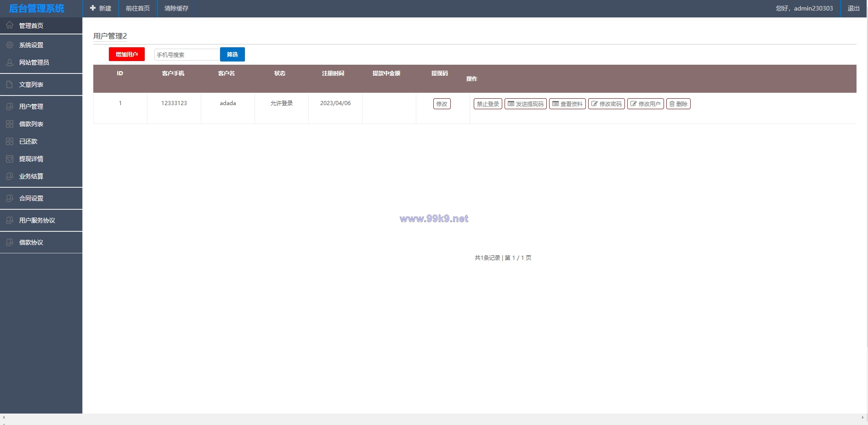Click the gear icon beside 系统设置
Screen dimensions: 868x425
point(10,45)
